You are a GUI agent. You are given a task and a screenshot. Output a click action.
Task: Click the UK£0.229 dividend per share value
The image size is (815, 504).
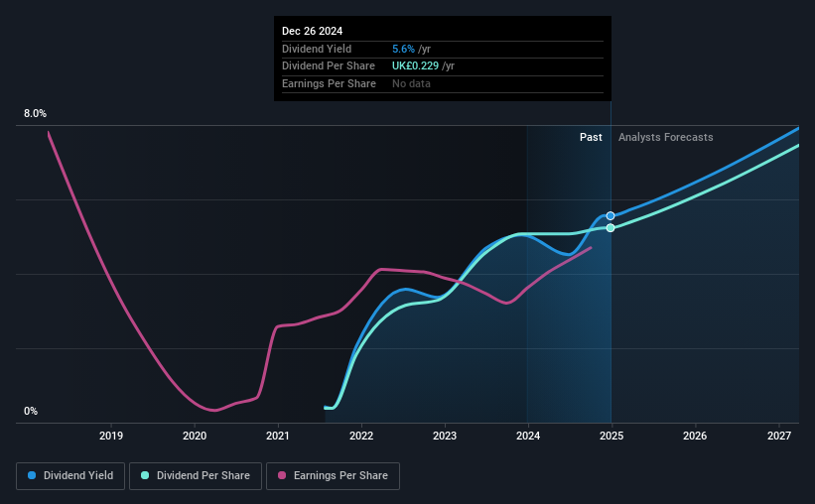tap(415, 66)
